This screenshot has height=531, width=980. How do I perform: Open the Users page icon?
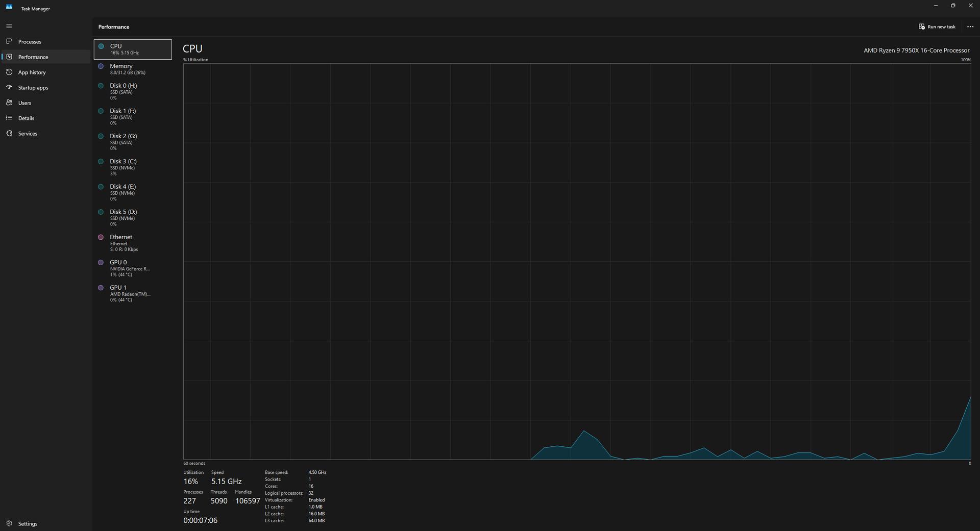click(x=9, y=103)
